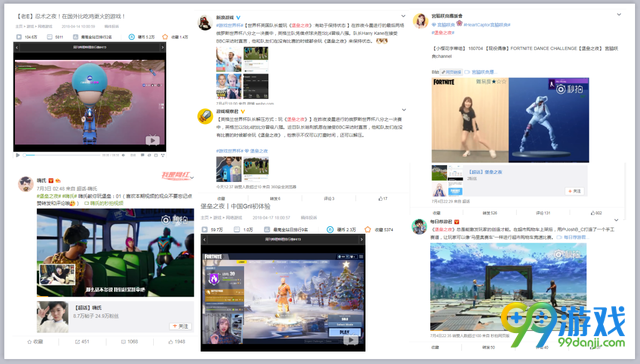Click the danmaku count icon beside 5911
640x364 pixels.
(49, 37)
